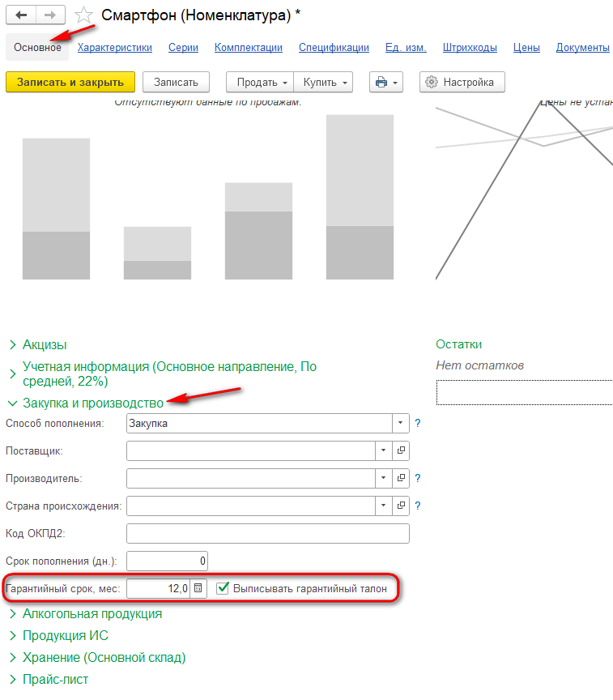Show help question mark for Производитель
The width and height of the screenshot is (613, 700).
coord(418,478)
